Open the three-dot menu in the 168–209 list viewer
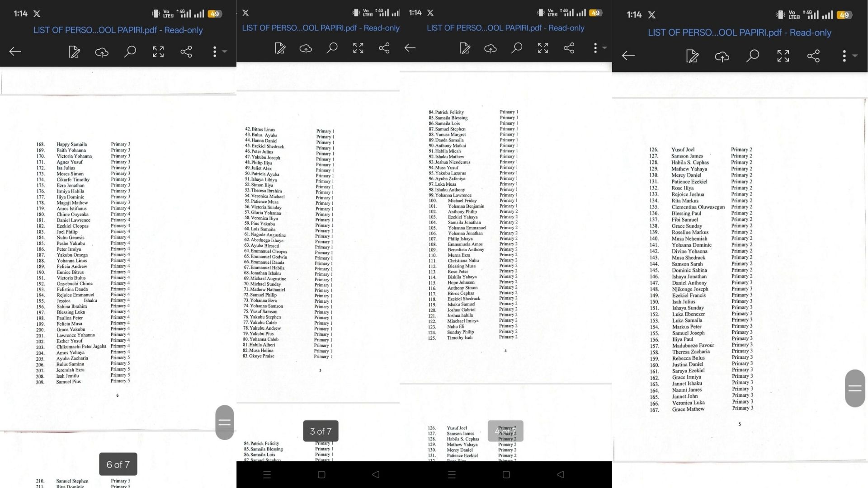The width and height of the screenshot is (868, 488). (215, 52)
